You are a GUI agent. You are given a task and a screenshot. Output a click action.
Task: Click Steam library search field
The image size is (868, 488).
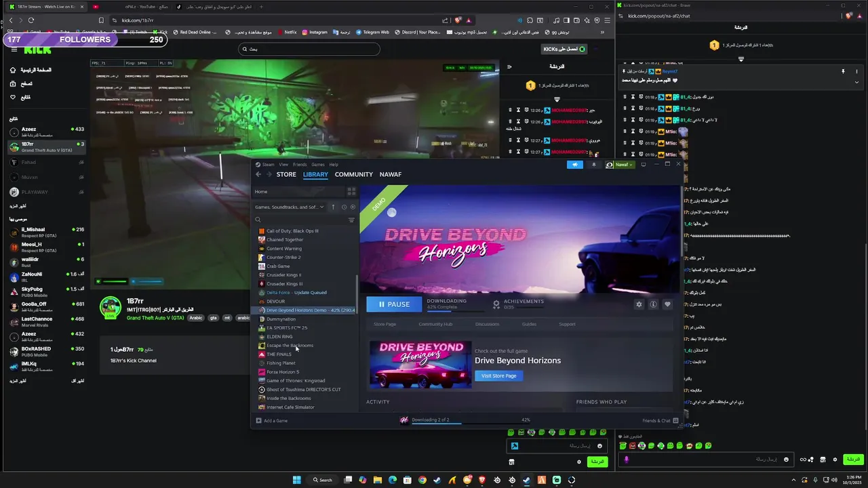click(299, 220)
